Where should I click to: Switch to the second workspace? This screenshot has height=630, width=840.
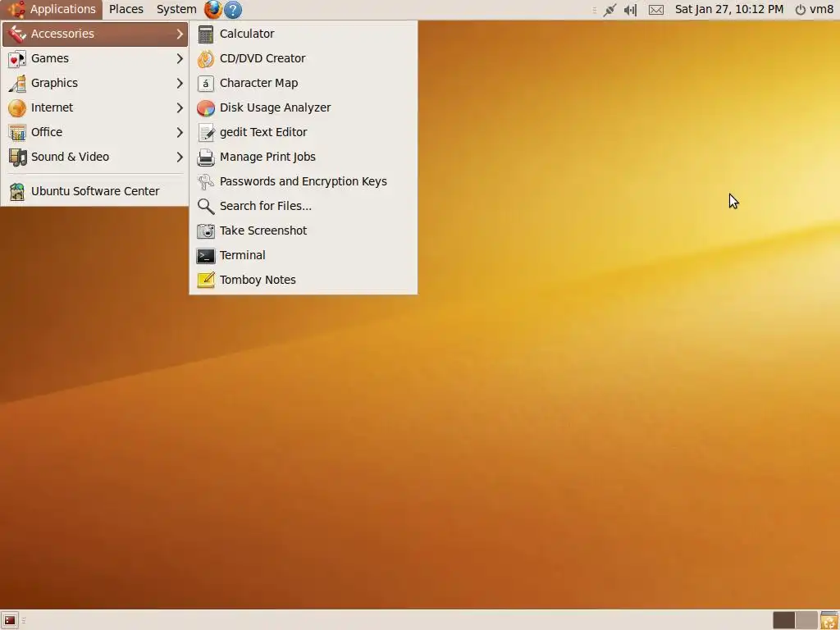[x=806, y=620]
